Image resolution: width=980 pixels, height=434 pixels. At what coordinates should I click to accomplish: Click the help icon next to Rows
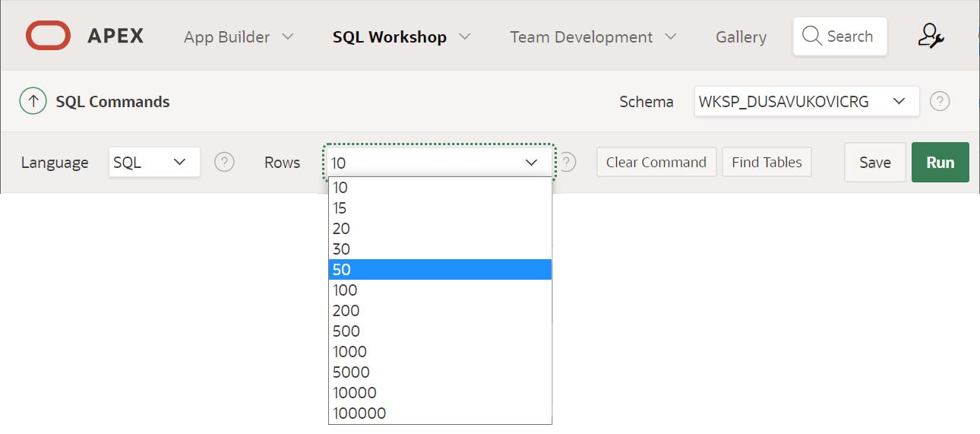point(567,162)
